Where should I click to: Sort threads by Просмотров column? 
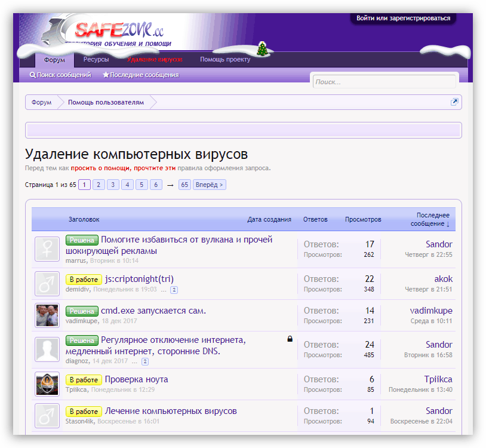363,219
